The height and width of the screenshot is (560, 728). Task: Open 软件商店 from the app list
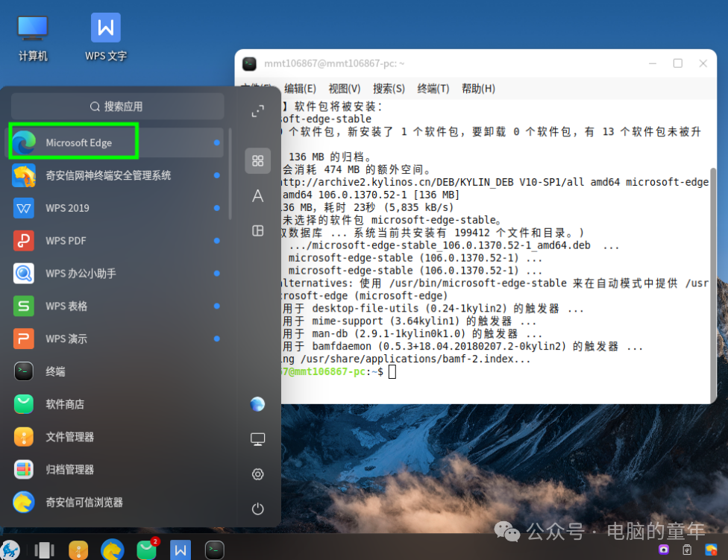point(75,403)
